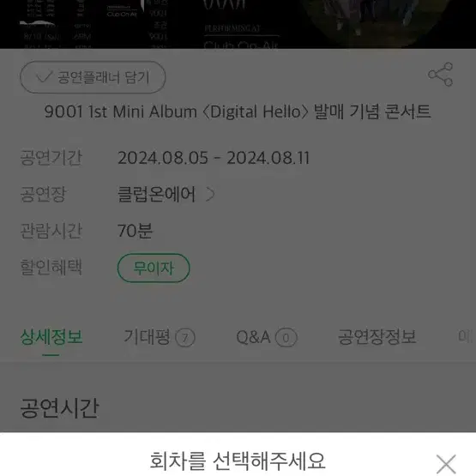This screenshot has height=476, width=476.
Task: Switch to the 상세정보 tab
Action: 51,337
